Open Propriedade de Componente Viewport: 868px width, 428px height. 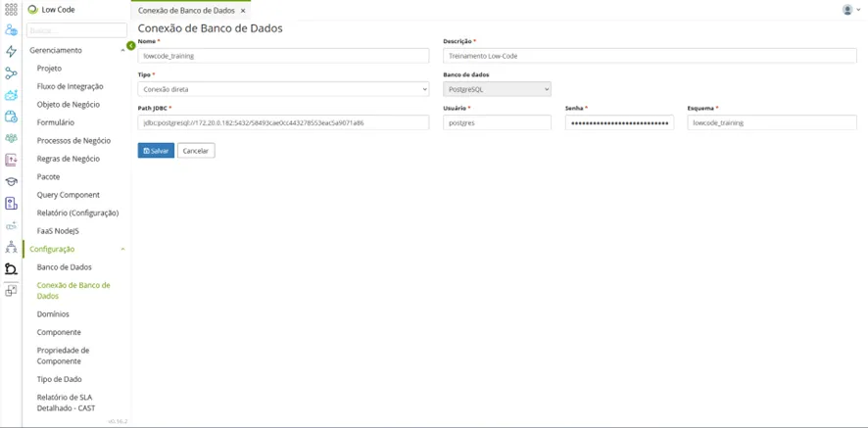[63, 356]
